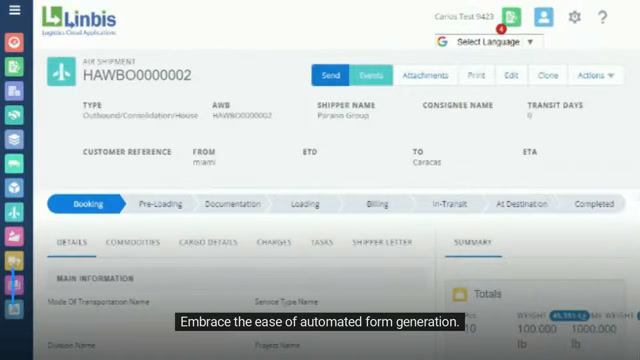The image size is (640, 360).
Task: Click the green truck sidebar icon
Action: (14, 164)
